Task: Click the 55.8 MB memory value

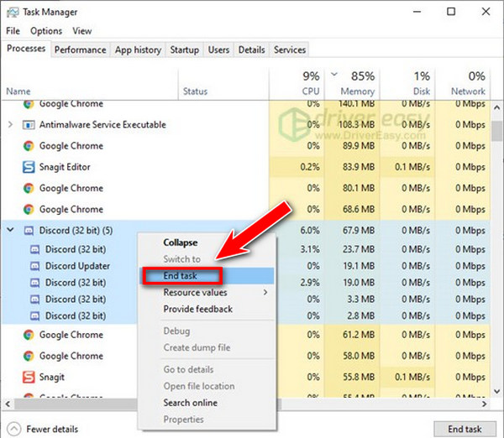Action: (x=359, y=377)
